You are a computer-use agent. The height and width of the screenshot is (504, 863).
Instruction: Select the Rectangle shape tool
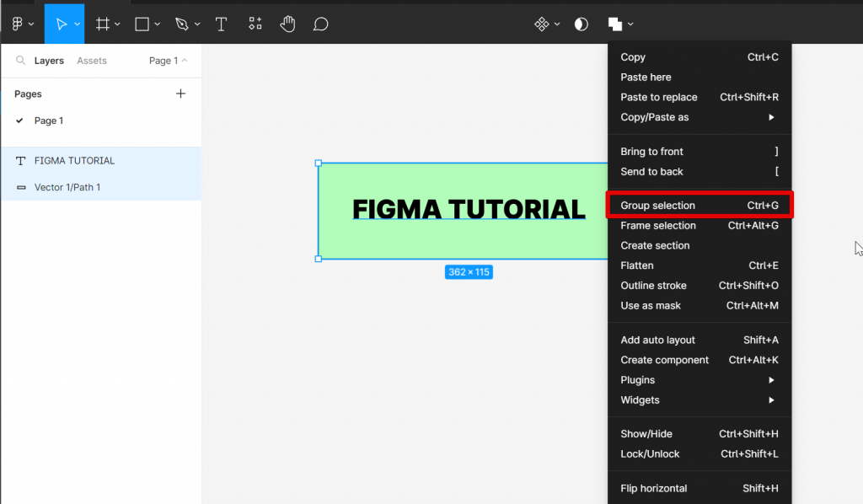click(141, 24)
